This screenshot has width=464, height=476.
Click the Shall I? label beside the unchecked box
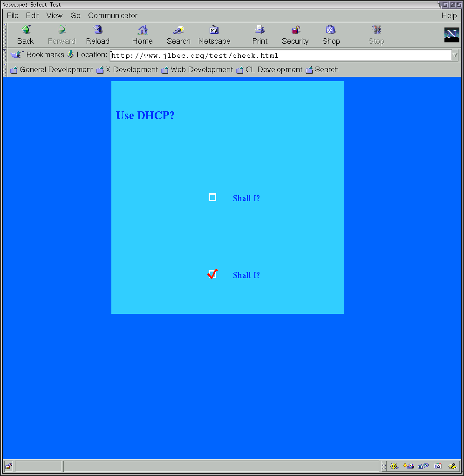[246, 198]
